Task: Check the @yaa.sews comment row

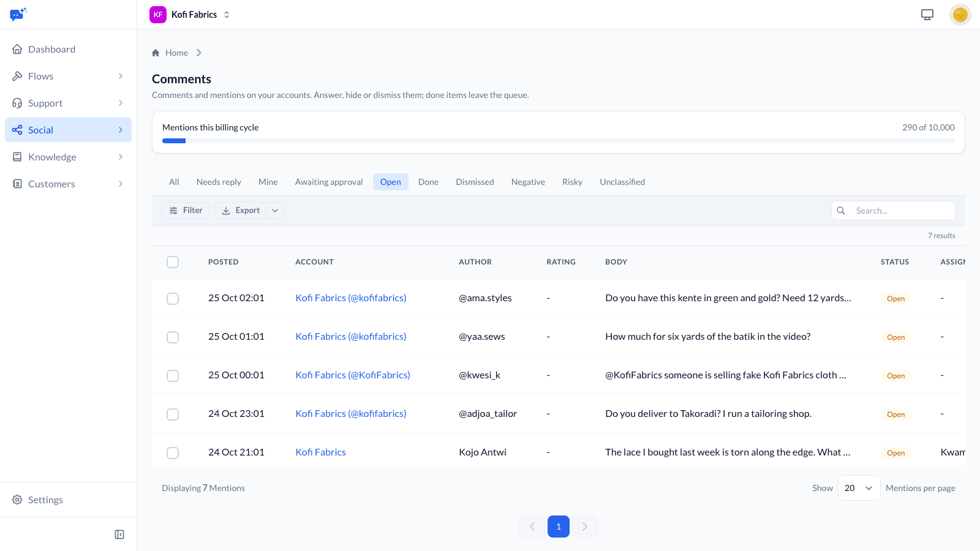Action: (173, 337)
